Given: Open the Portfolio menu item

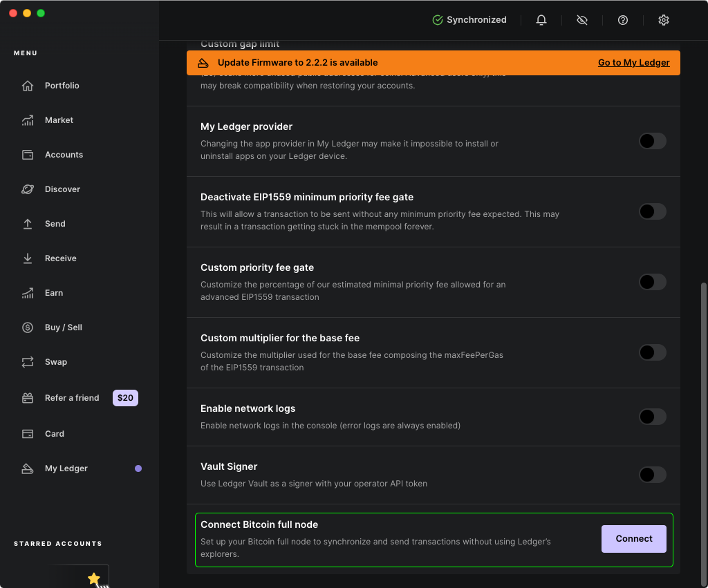Looking at the screenshot, I should point(62,86).
